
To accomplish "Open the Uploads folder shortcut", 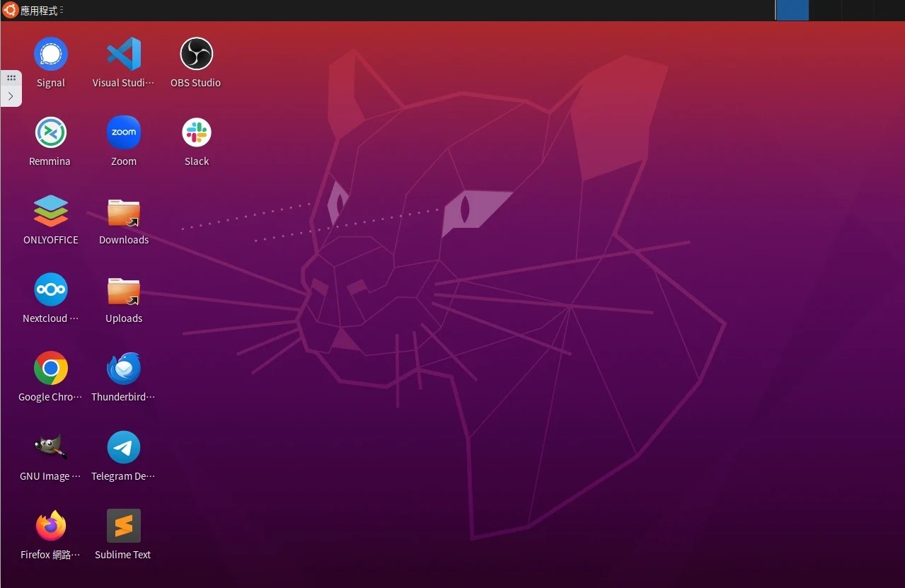I will coord(123,291).
